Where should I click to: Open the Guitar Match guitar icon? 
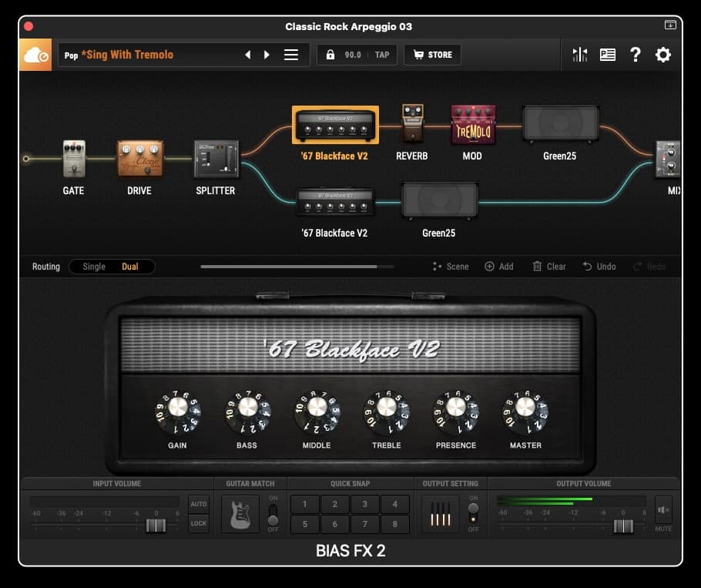tap(240, 514)
